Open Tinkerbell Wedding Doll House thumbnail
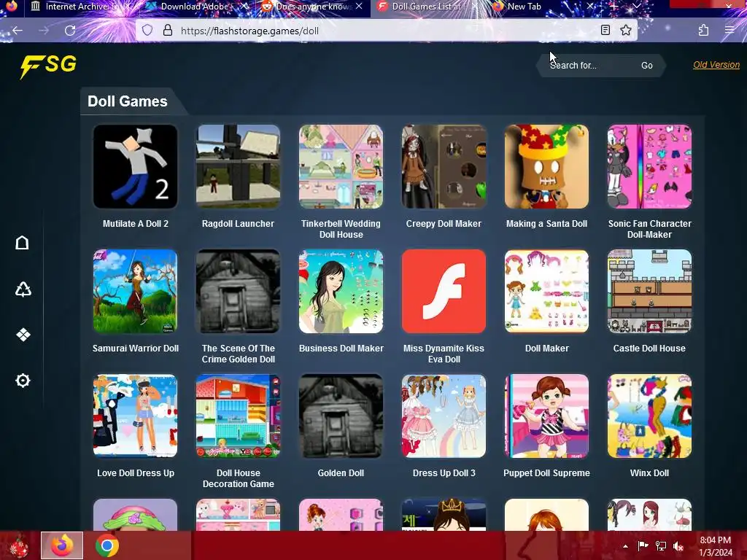The width and height of the screenshot is (747, 560). pyautogui.click(x=341, y=167)
